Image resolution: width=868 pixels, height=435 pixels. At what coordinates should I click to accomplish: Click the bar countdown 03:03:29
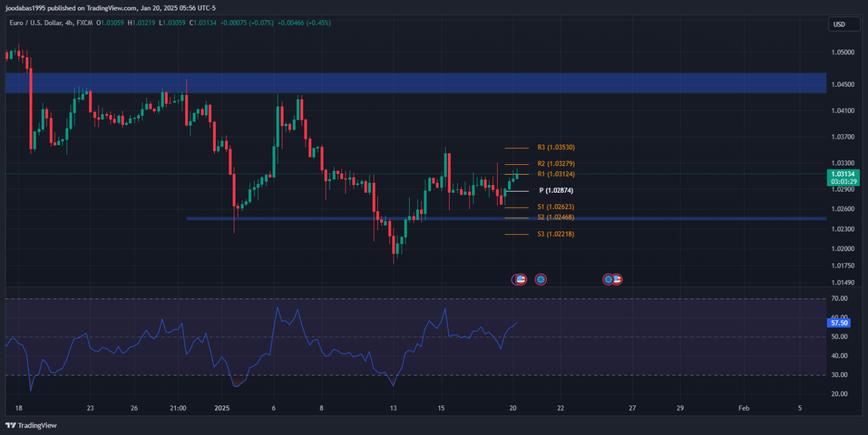pyautogui.click(x=843, y=182)
